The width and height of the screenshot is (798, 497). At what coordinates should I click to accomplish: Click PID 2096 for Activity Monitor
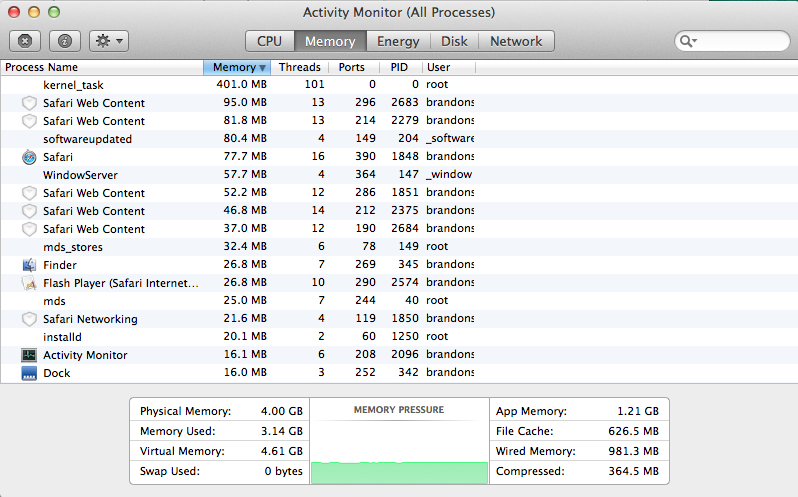pyautogui.click(x=405, y=354)
